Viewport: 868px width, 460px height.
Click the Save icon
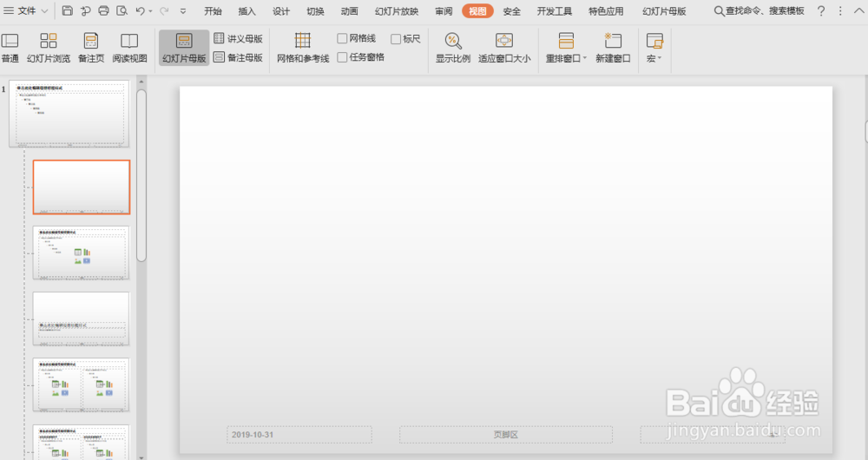[67, 10]
